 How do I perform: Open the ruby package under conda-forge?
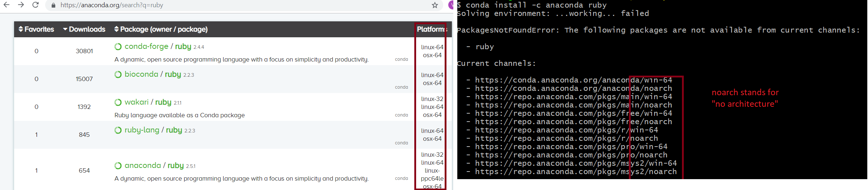tap(183, 47)
